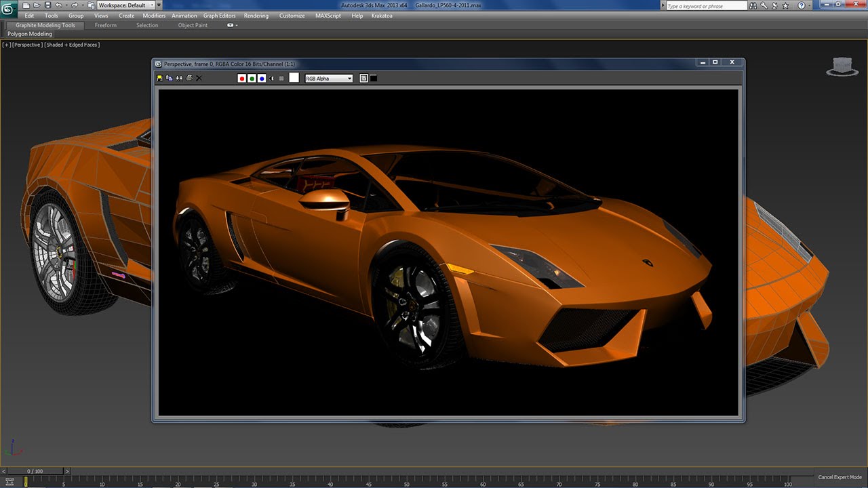
Task: Clear the rendered image with the X icon
Action: click(x=199, y=79)
